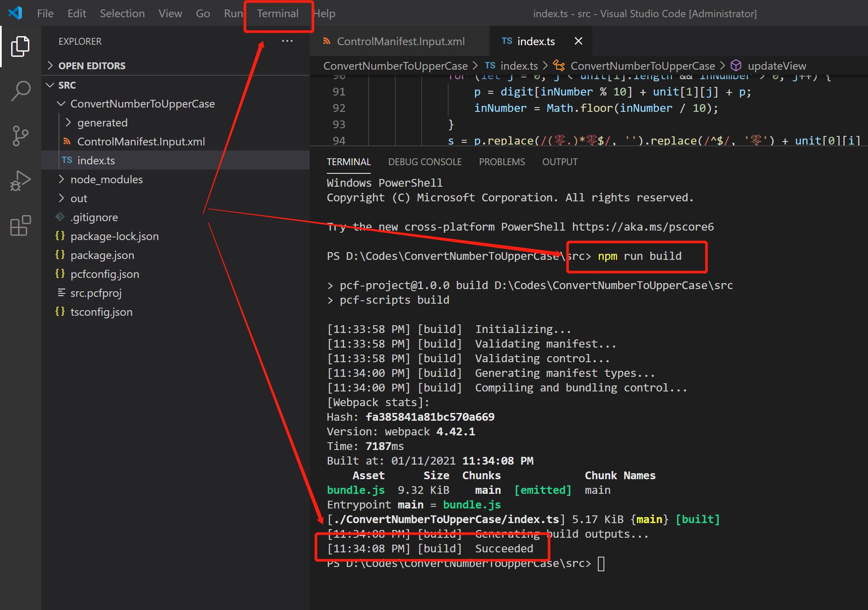Open the Selection menu

[x=122, y=13]
